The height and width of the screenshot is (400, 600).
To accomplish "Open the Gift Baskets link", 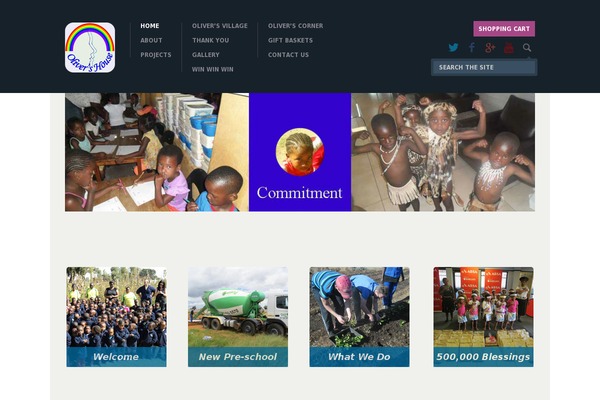I will point(290,40).
